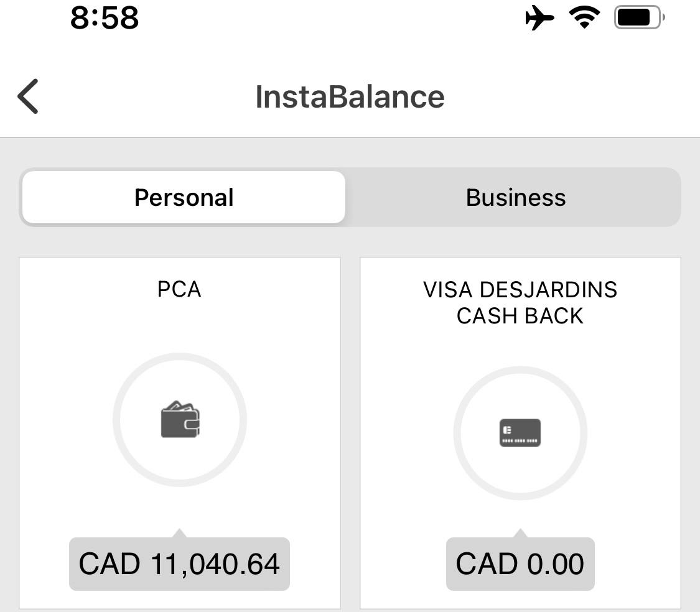Viewport: 700px width, 612px height.
Task: Switch to the Business tab
Action: click(x=516, y=197)
